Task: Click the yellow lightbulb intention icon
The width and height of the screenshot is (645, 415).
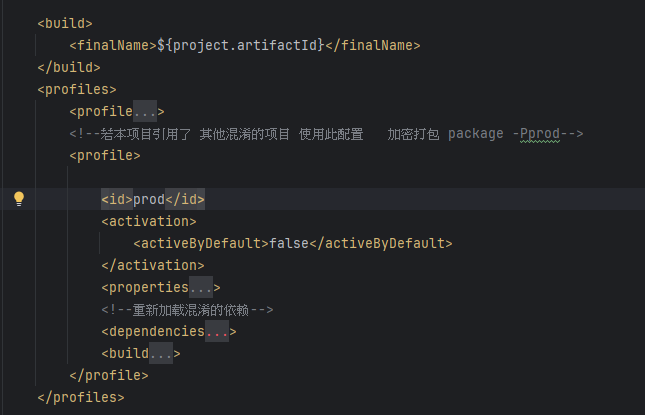Action: [x=19, y=199]
